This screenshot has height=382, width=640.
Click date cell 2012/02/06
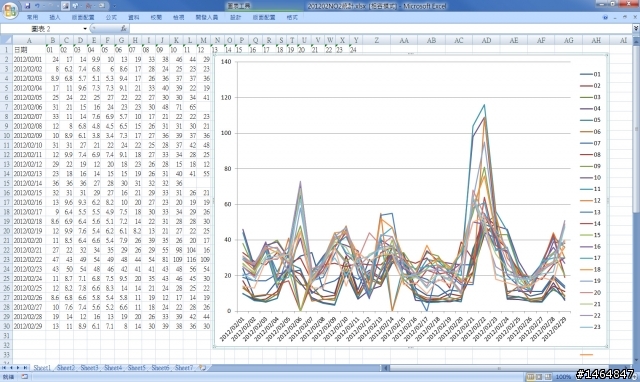[x=29, y=107]
